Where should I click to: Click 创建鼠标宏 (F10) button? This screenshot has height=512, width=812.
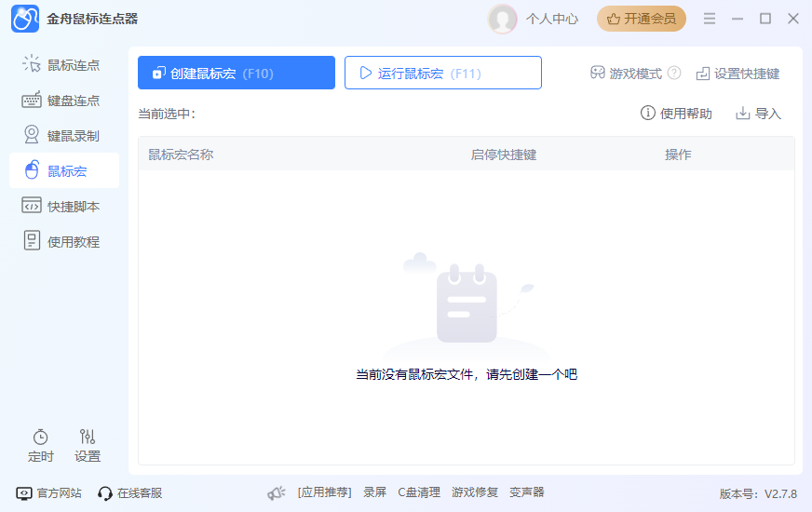coord(237,73)
